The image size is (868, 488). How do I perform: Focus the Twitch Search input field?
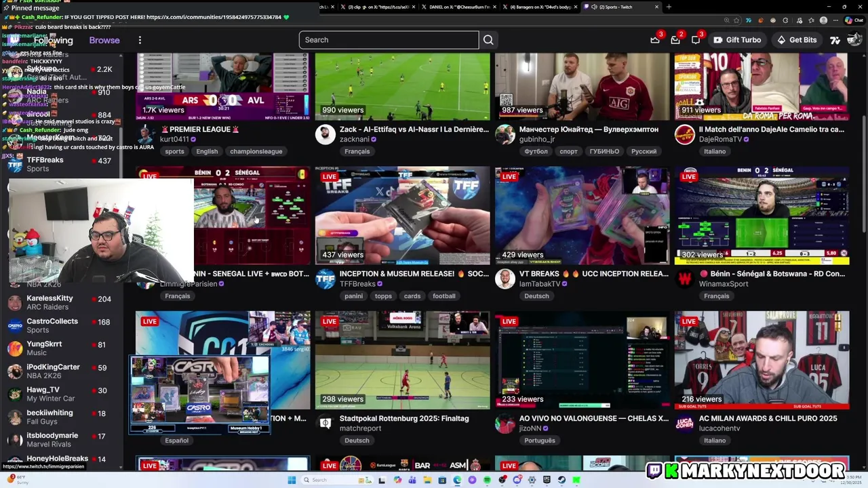tap(389, 40)
